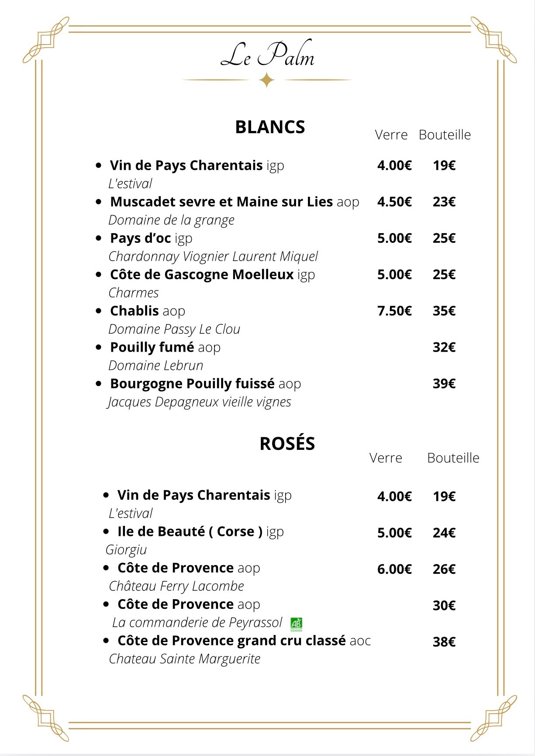
Task: Click the 7.50€ glass price for Chablis
Action: click(394, 311)
